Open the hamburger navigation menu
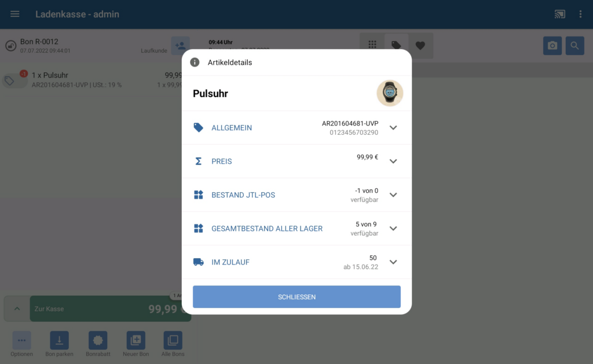 [x=14, y=14]
